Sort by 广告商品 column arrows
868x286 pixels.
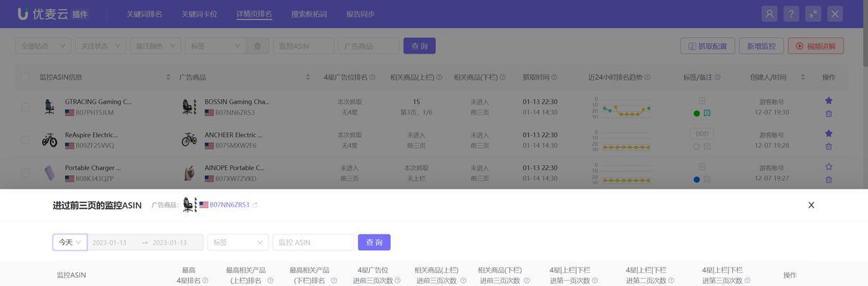(308, 77)
